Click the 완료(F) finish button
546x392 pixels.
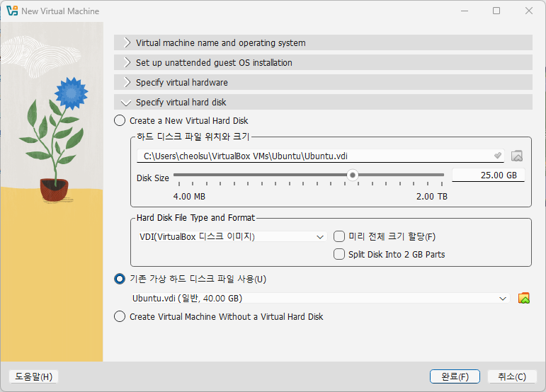click(455, 376)
